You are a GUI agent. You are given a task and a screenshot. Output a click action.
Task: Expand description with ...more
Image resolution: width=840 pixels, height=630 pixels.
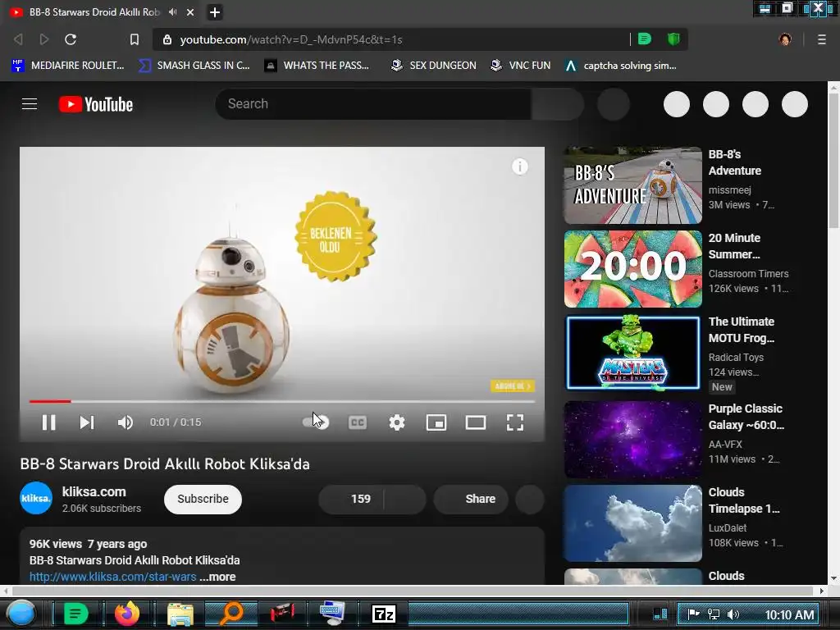coord(217,577)
